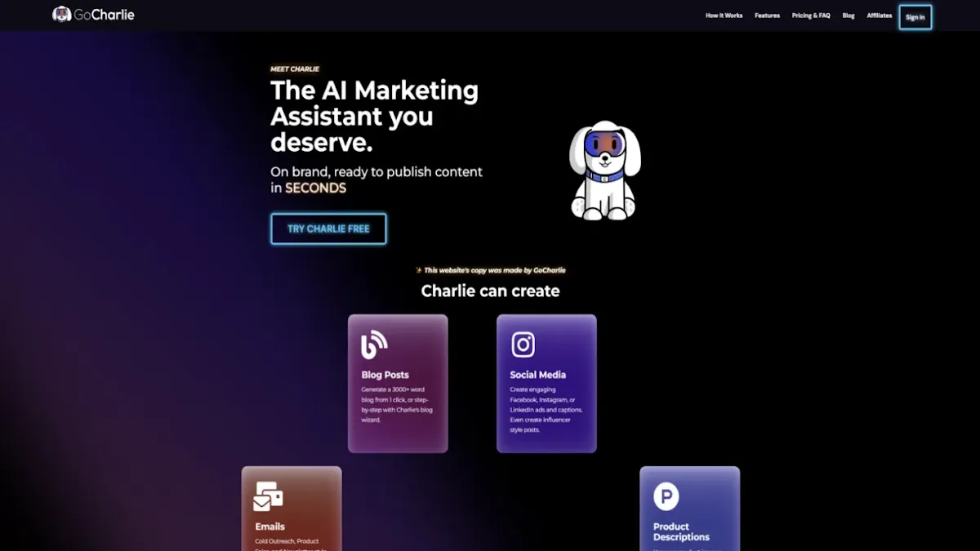Open the Affiliates navigation link

[x=880, y=16]
